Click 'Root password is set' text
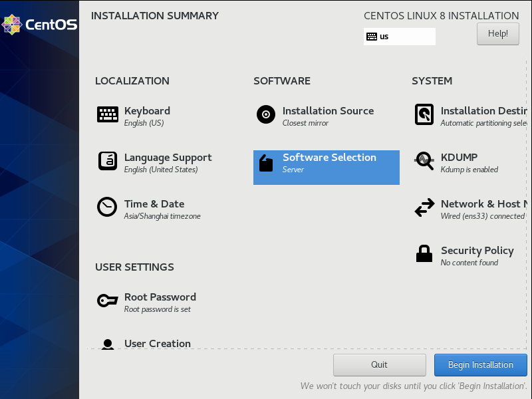This screenshot has height=399, width=532. [157, 309]
